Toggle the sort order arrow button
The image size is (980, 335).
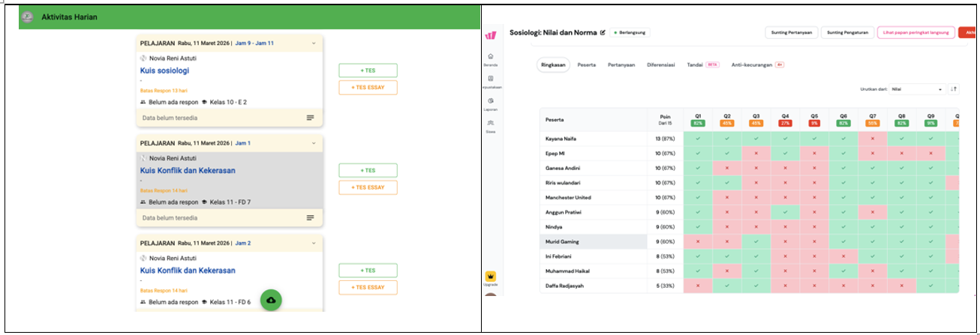[x=954, y=89]
